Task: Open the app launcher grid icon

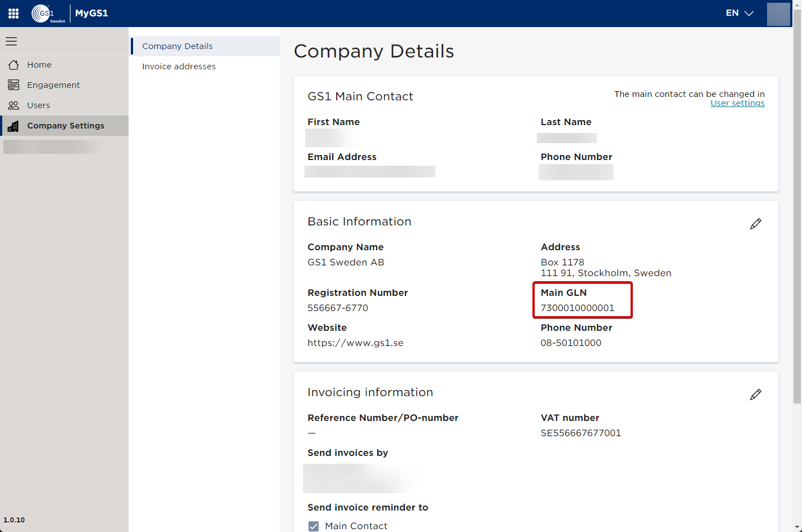Action: [x=14, y=14]
